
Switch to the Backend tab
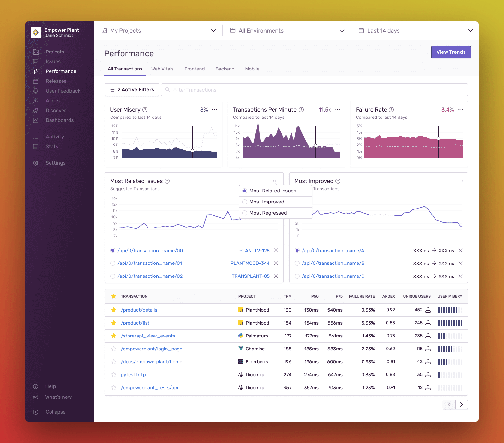point(225,69)
